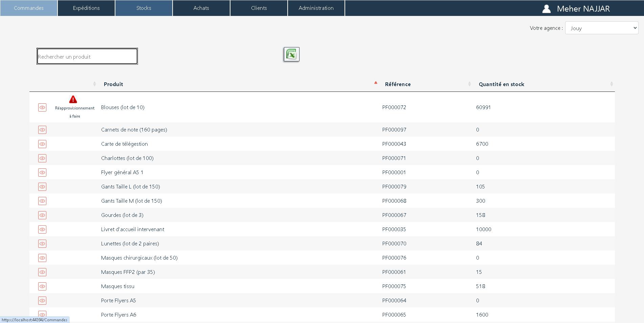
Task: Select the Clients navigation item
Action: click(x=259, y=8)
